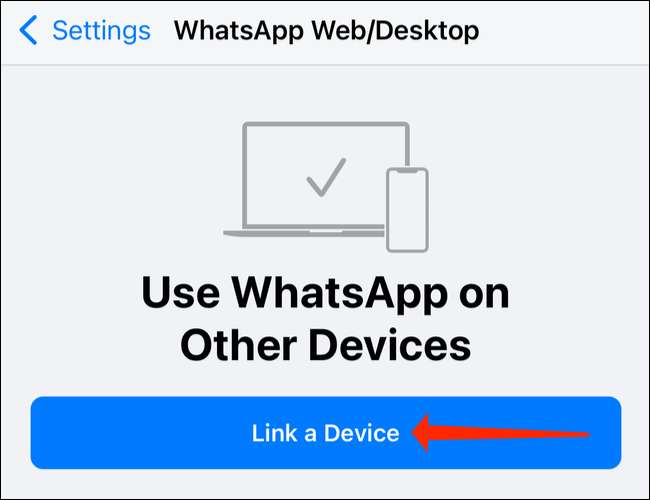Screen dimensions: 650x500
Task: Tap the Link a Device button
Action: tap(326, 432)
